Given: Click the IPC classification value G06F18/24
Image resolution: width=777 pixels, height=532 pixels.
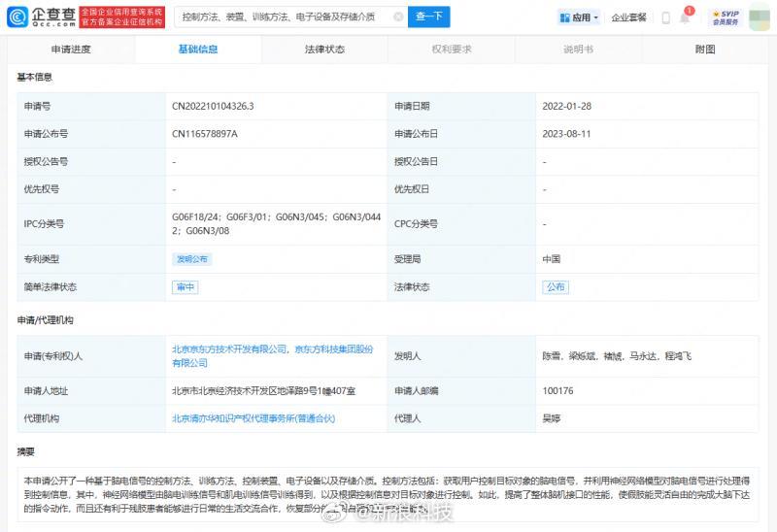Looking at the screenshot, I should point(196,216).
